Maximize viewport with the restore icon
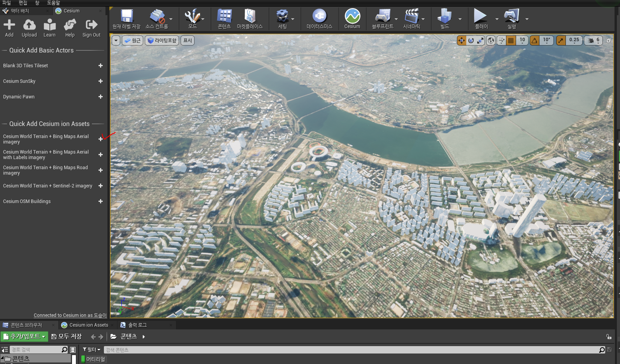 (x=609, y=40)
